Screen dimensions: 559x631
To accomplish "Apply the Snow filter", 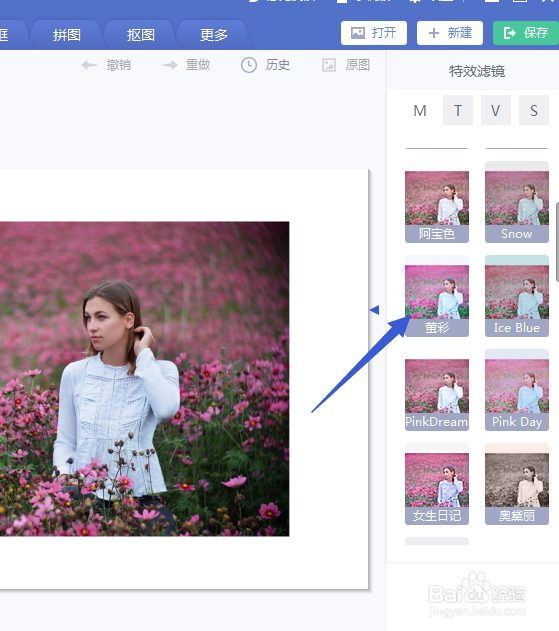I will point(517,202).
